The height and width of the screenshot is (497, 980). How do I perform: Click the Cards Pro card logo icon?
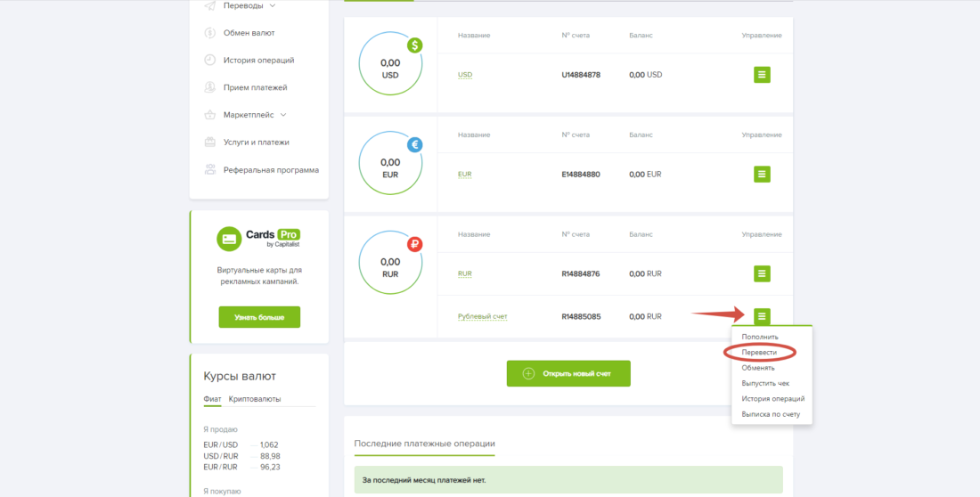pos(229,239)
